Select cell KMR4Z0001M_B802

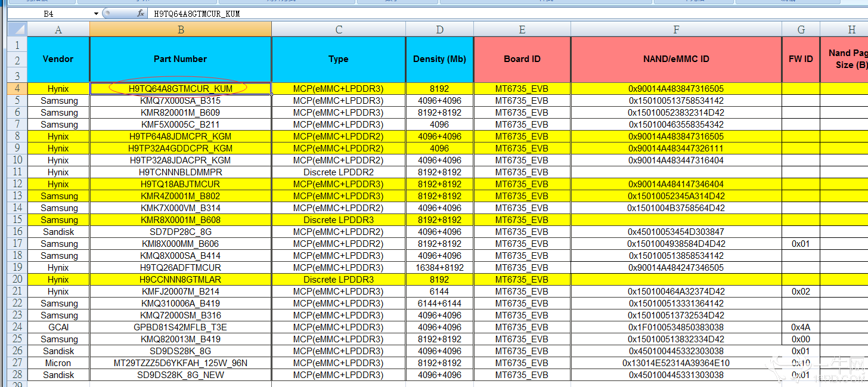(x=181, y=196)
